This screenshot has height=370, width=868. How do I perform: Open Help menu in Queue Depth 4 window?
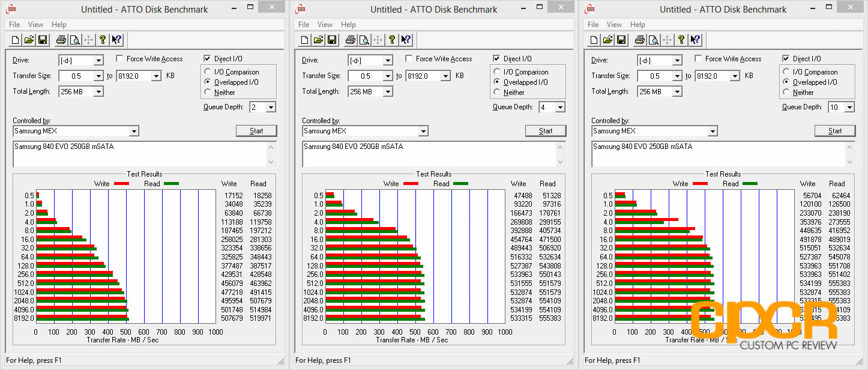(x=348, y=25)
